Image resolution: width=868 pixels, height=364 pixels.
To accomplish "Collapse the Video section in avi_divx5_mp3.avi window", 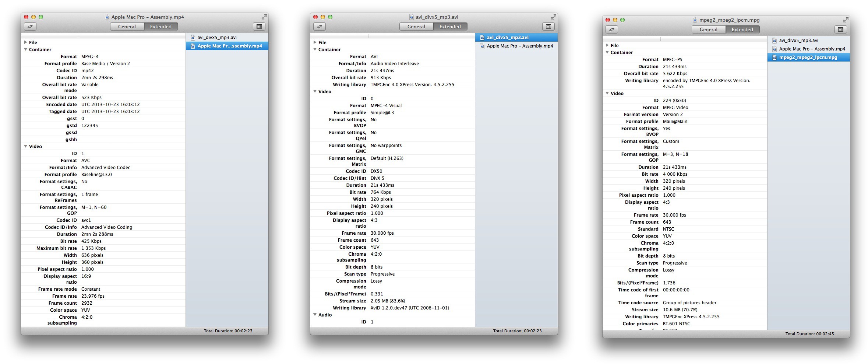I will click(315, 91).
